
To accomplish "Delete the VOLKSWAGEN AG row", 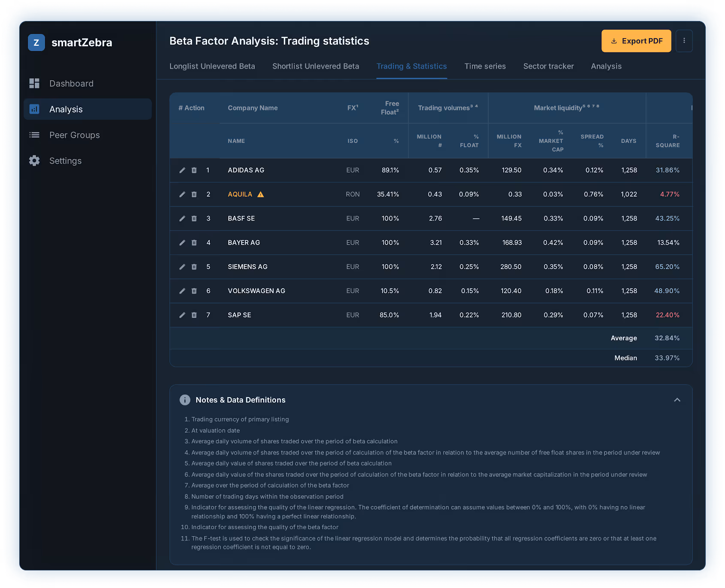I will click(194, 291).
